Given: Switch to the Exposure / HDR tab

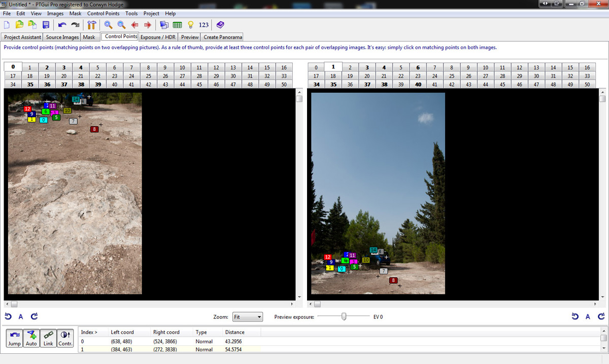Looking at the screenshot, I should 159,37.
